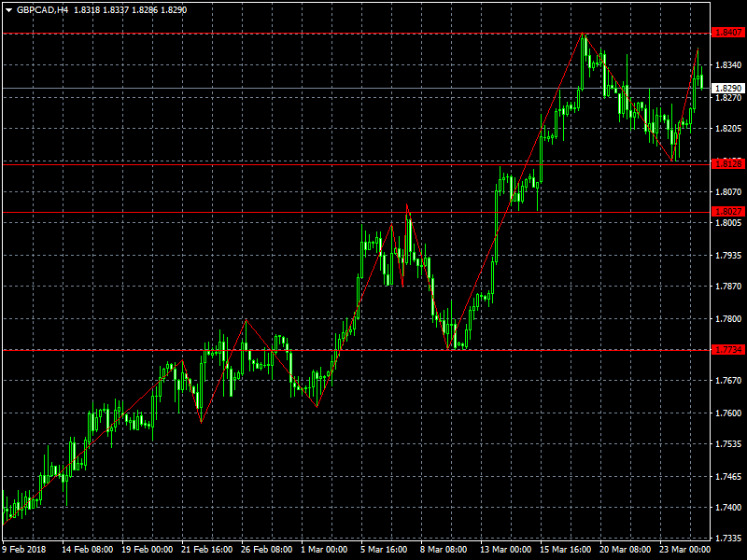Click the 1.7670 price axis value
This screenshot has width=747, height=560.
click(x=728, y=381)
